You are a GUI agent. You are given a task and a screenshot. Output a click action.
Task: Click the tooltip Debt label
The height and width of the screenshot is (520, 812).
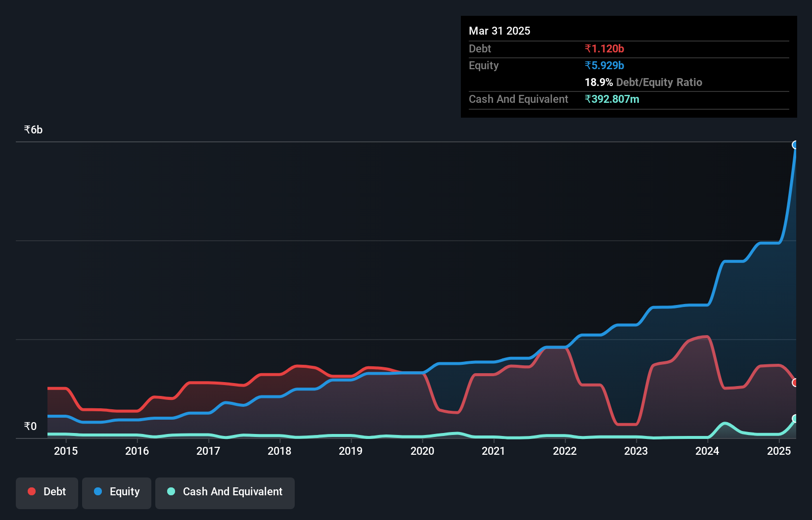coord(480,48)
